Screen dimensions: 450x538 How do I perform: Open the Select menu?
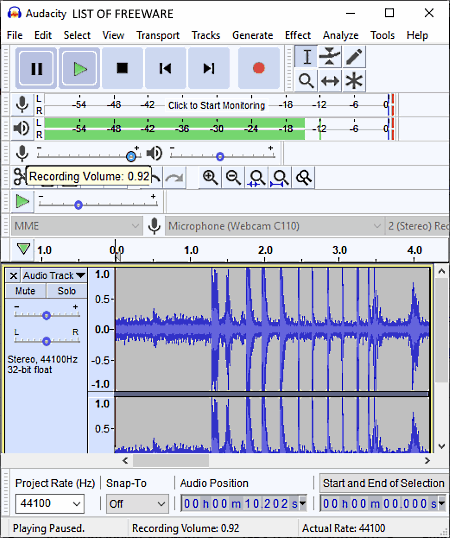click(x=77, y=35)
